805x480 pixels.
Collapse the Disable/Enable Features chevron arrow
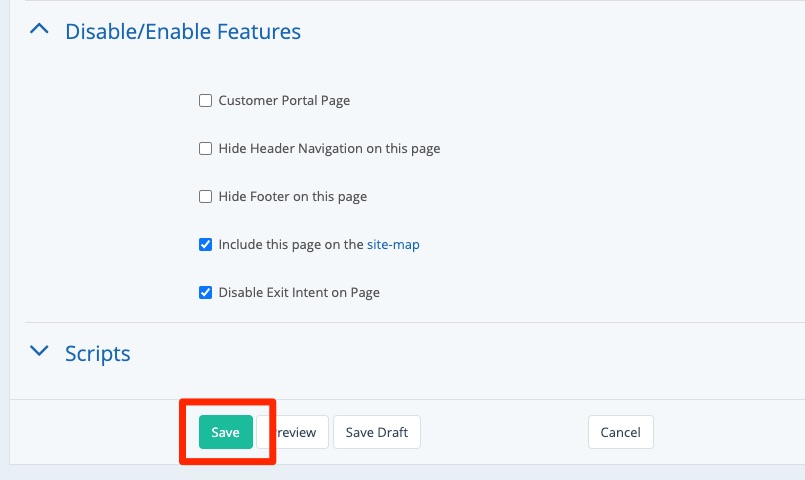click(39, 30)
